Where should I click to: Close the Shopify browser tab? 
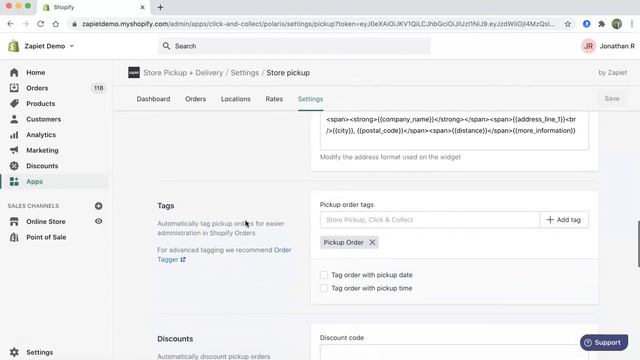[142, 7]
